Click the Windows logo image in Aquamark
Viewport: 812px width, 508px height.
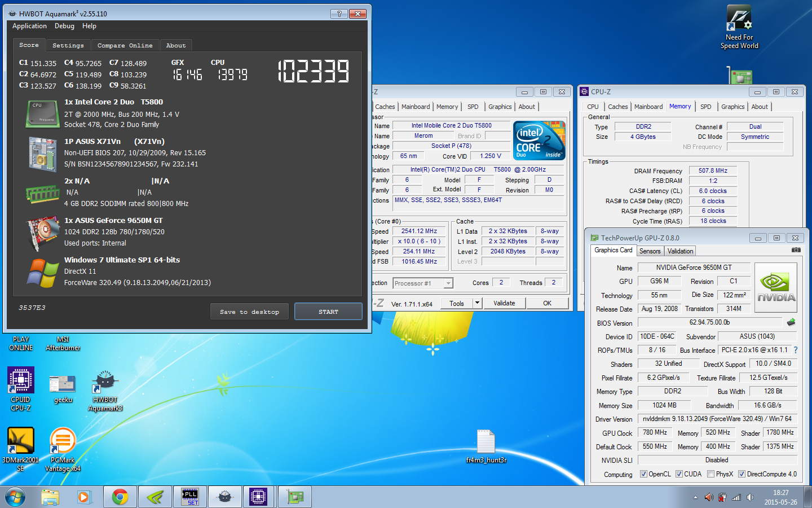(x=43, y=273)
